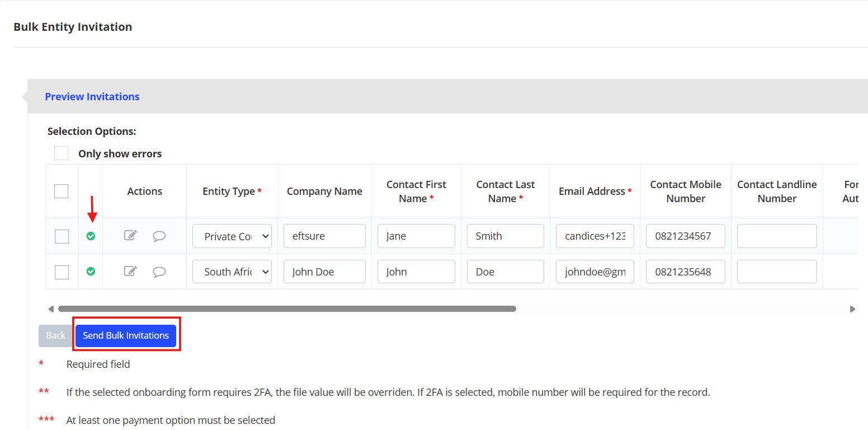The image size is (868, 430).
Task: Open the comment bubble for John Doe's row
Action: pos(159,272)
